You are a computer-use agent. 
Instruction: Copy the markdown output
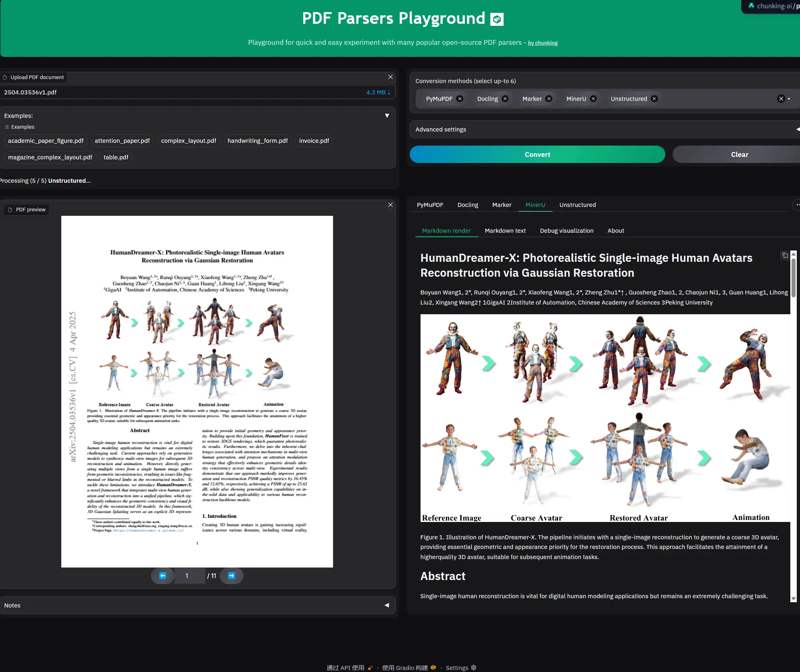[x=785, y=255]
